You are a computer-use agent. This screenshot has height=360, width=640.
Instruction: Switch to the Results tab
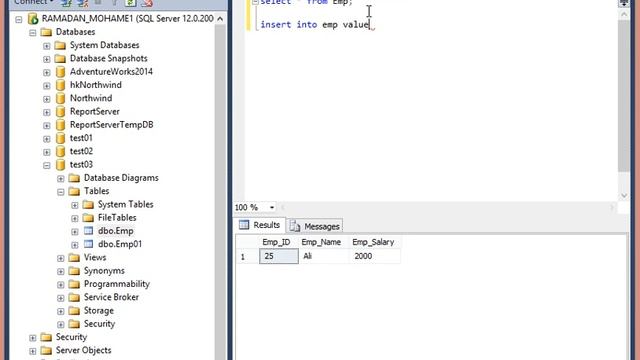point(260,225)
